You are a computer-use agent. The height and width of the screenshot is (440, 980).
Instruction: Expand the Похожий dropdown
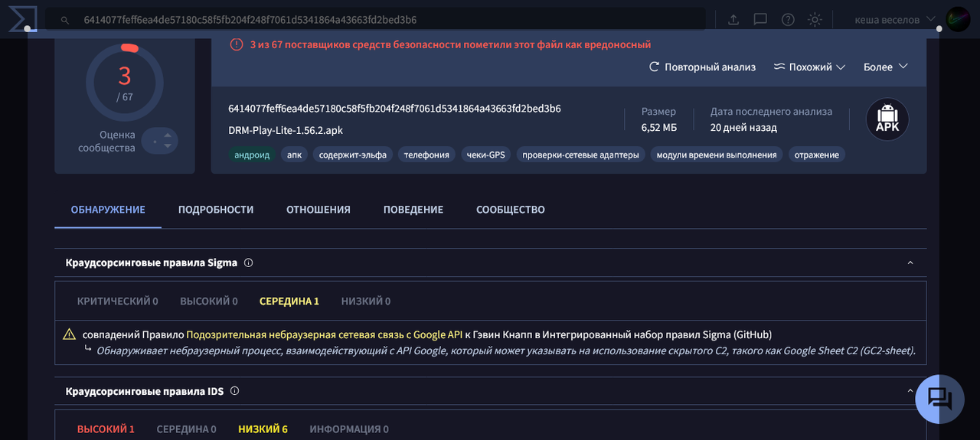tap(809, 67)
